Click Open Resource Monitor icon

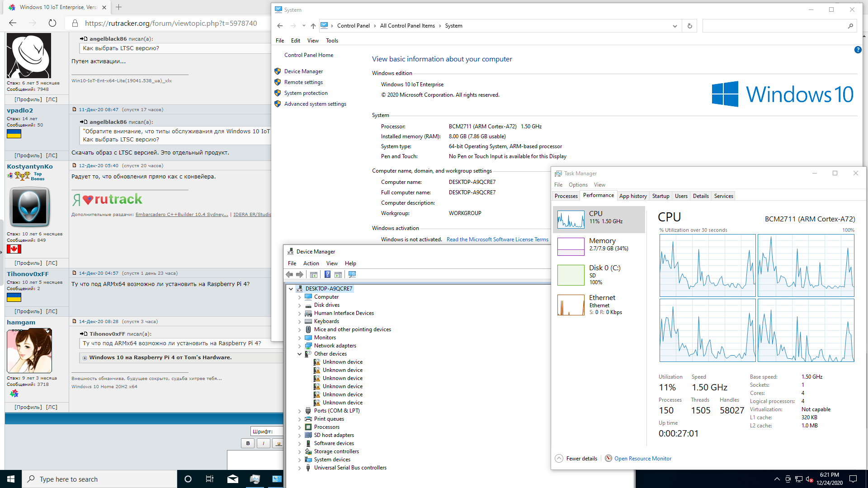(x=609, y=459)
